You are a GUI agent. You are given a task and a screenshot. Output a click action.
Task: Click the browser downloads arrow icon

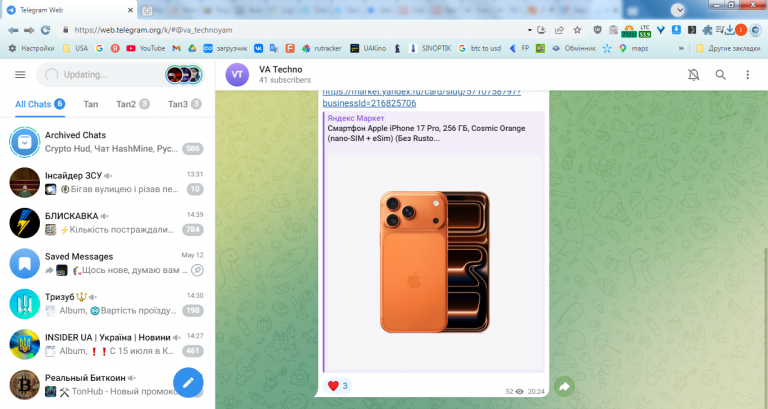pos(729,30)
